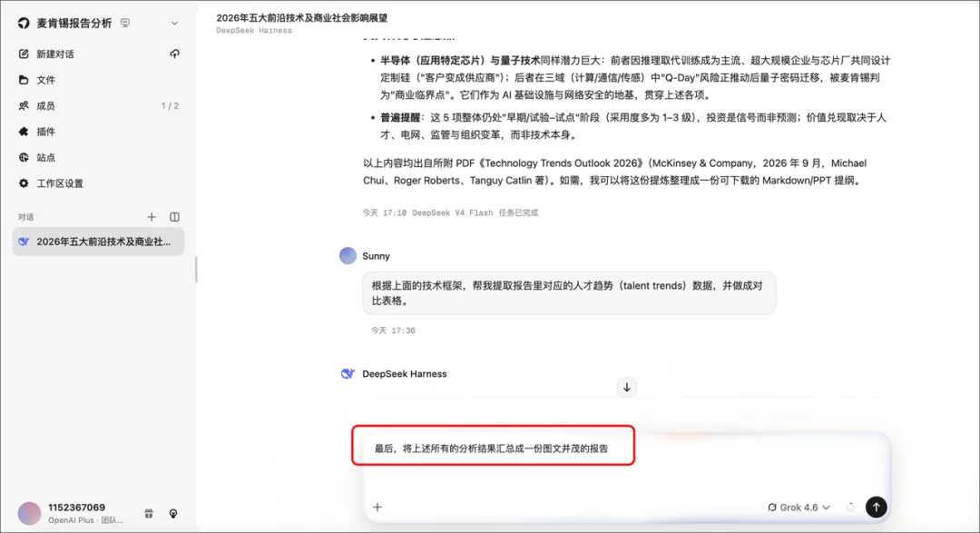Select the 2026年五大前沿技术 conversation
The height and width of the screenshot is (533, 980).
coord(98,242)
